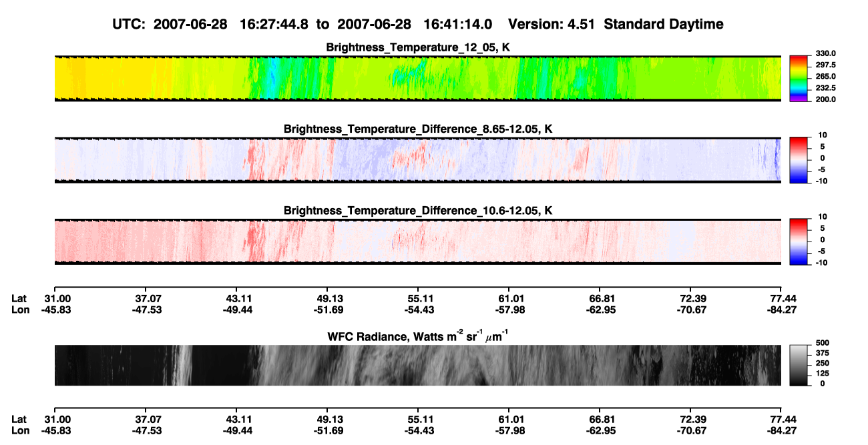
Task: Click the Version: 4.51 text in the header
Action: 552,25
